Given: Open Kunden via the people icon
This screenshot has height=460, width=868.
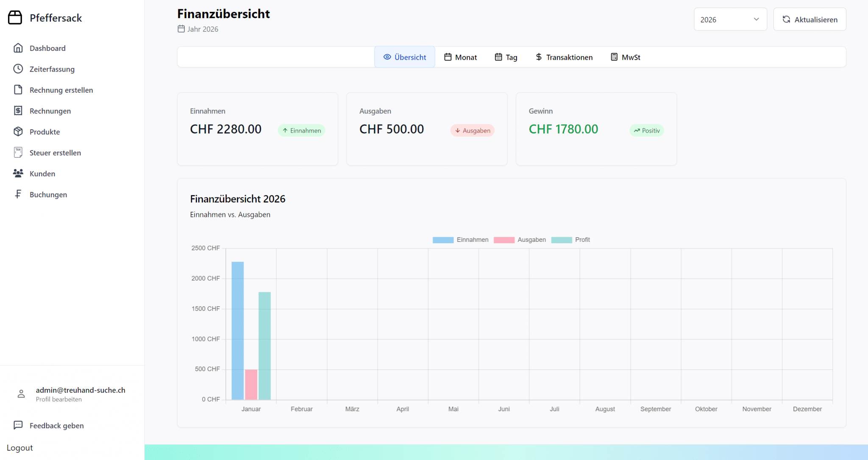Looking at the screenshot, I should (18, 173).
